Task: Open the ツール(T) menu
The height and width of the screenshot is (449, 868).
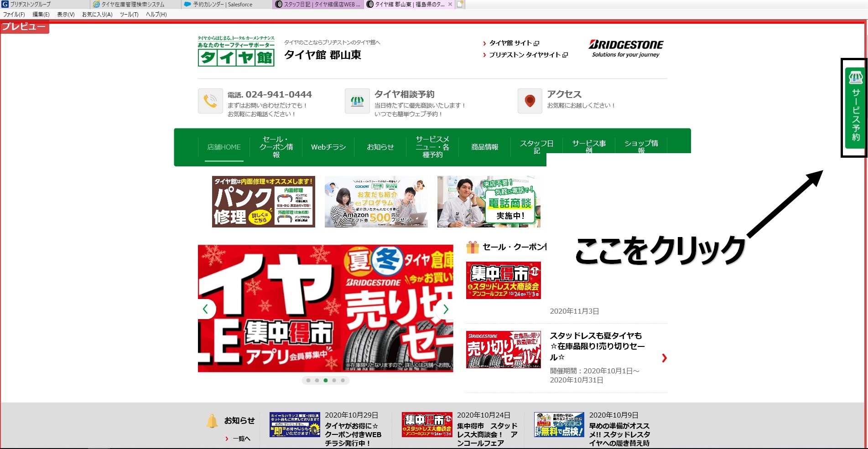Action: point(129,15)
